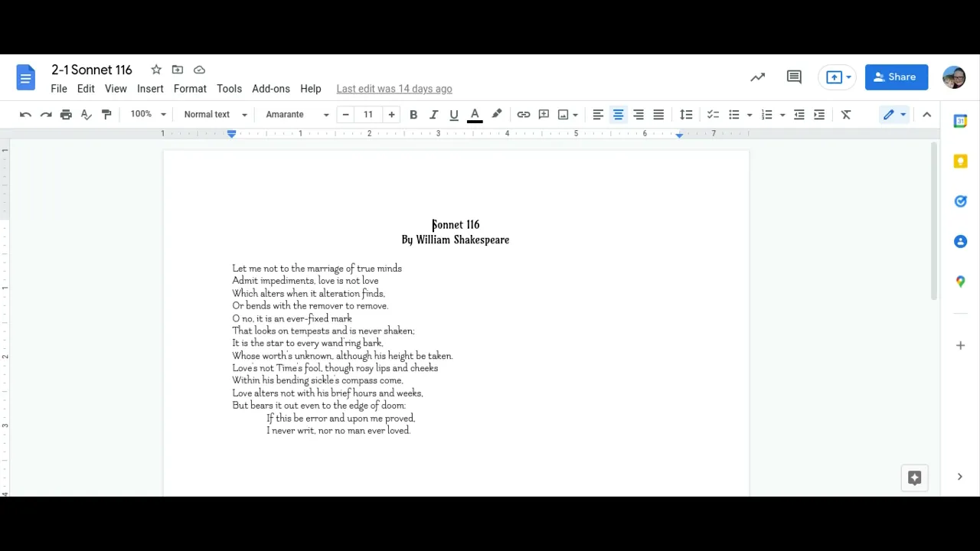Open Google Docs home icon

[25, 77]
